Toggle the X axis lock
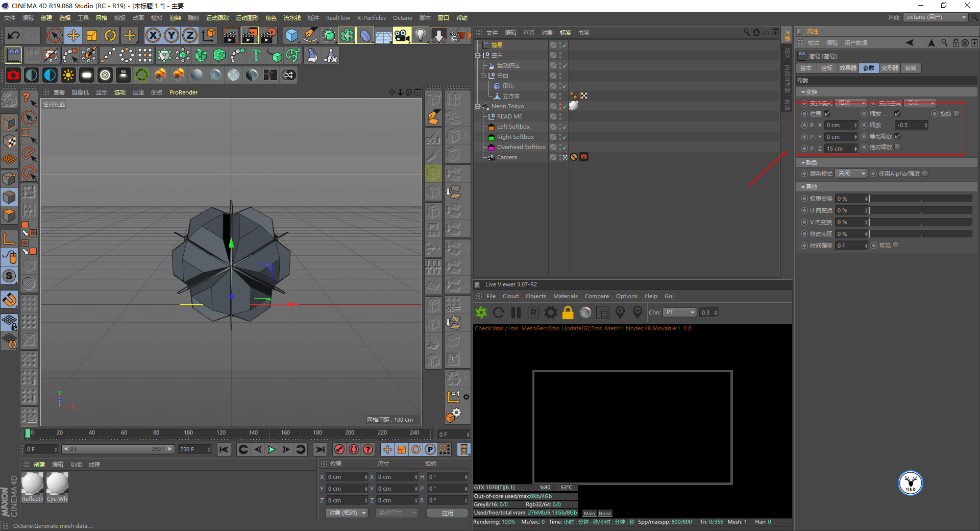Screen dimensions: 980x531 tap(153, 35)
